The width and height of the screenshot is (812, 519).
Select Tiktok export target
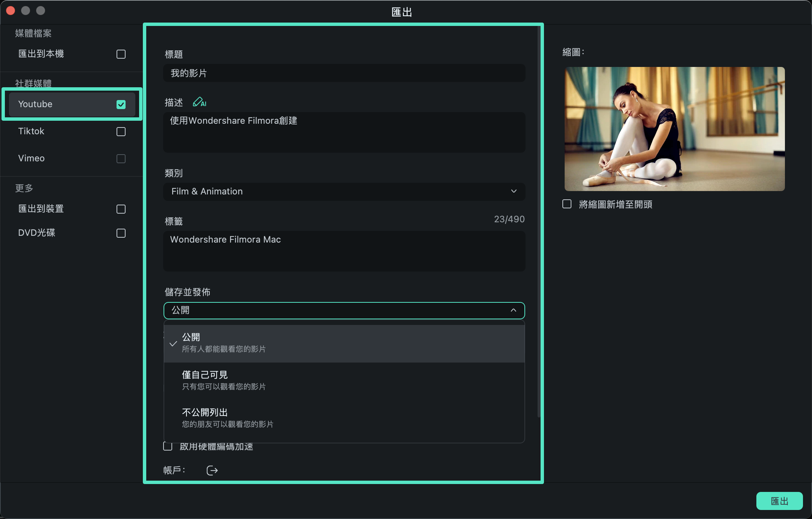72,131
